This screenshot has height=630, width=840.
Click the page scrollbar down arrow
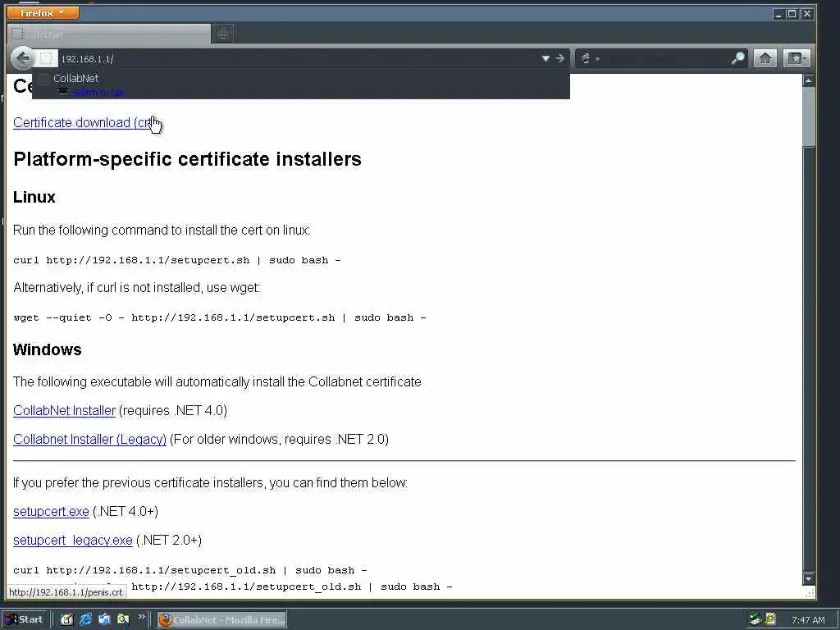[x=808, y=579]
